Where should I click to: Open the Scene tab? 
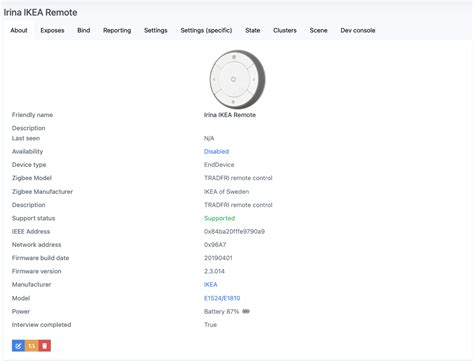(x=318, y=30)
